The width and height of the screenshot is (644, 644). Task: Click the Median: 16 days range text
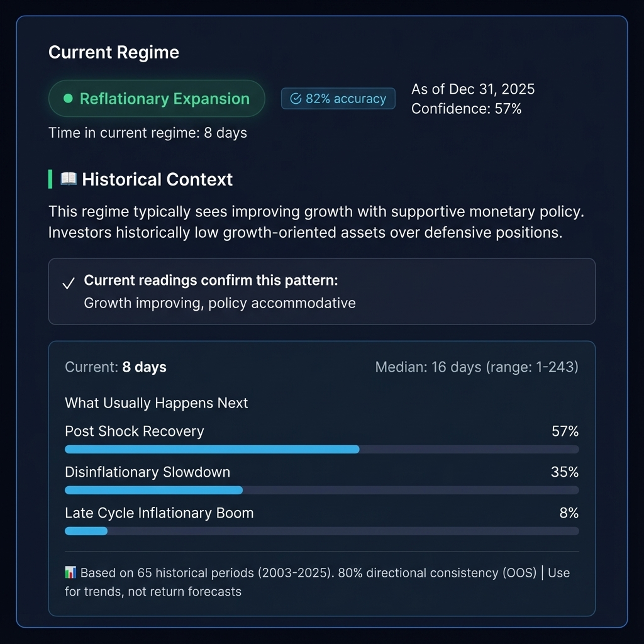(477, 367)
